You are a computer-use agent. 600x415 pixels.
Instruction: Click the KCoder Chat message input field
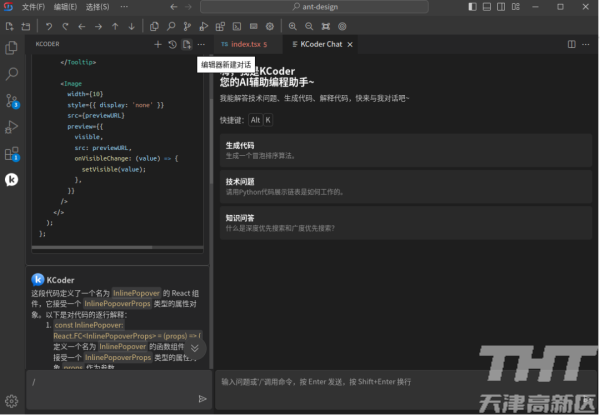click(x=406, y=389)
